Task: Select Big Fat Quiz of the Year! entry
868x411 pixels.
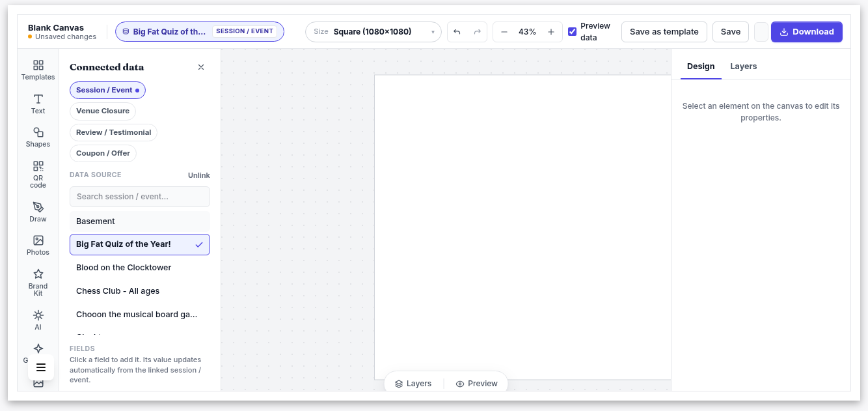Action: 140,244
